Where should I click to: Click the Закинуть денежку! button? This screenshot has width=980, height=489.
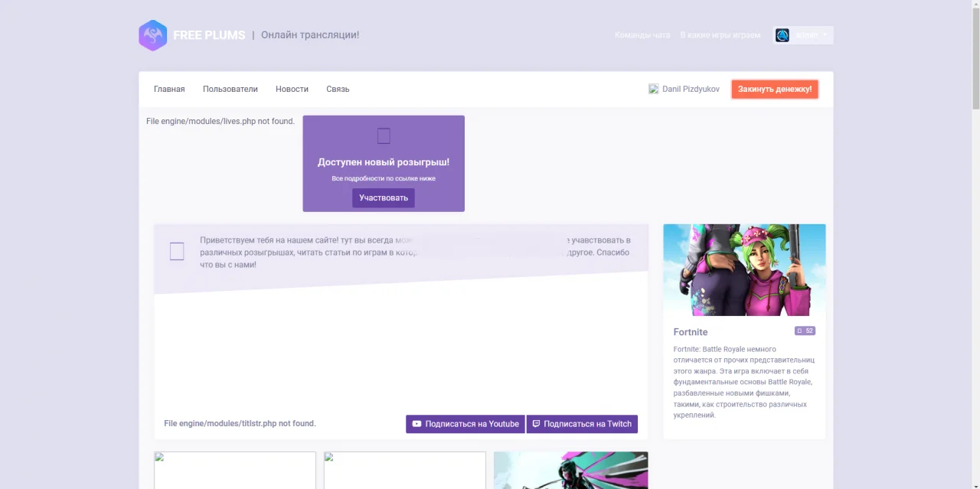click(x=775, y=90)
